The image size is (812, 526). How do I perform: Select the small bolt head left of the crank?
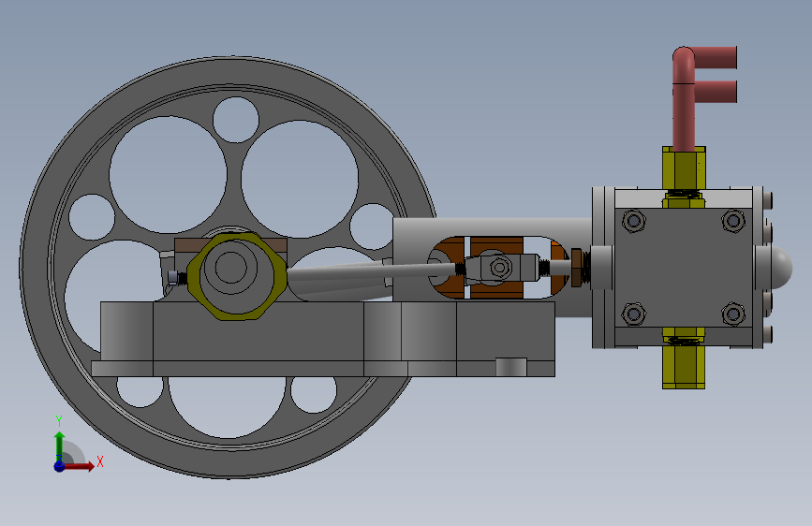(x=173, y=277)
